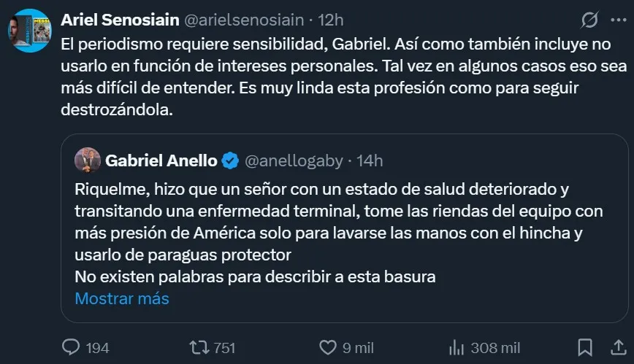Viewport: 634px width, 364px height.
Task: Click the share upload icon
Action: point(618,347)
